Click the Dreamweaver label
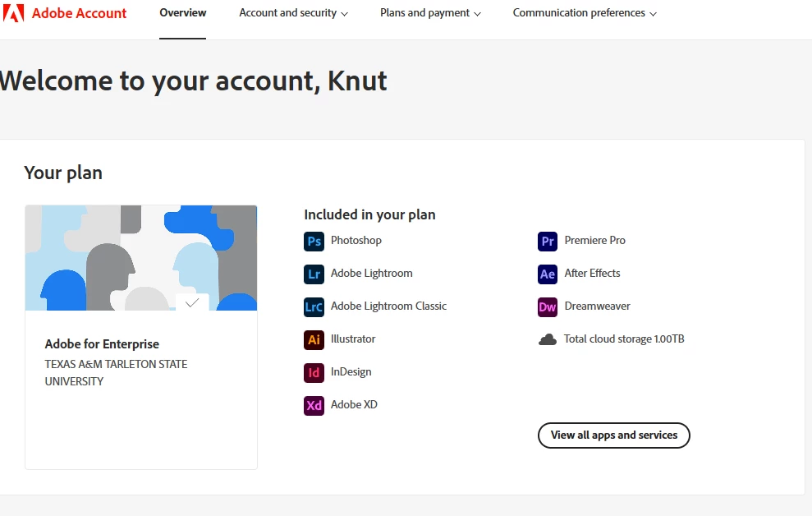 click(x=598, y=306)
